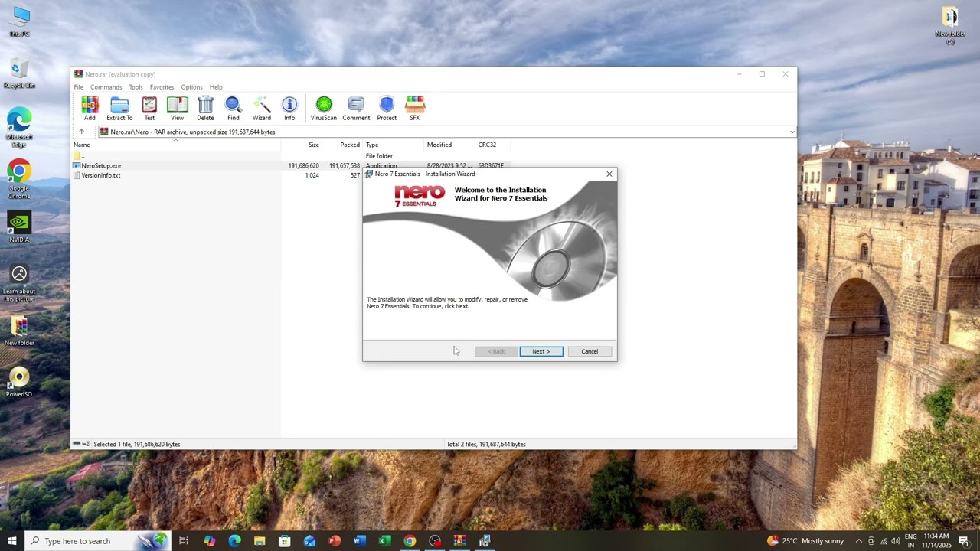The height and width of the screenshot is (551, 980).
Task: Click the Comment toolbar icon
Action: click(356, 109)
